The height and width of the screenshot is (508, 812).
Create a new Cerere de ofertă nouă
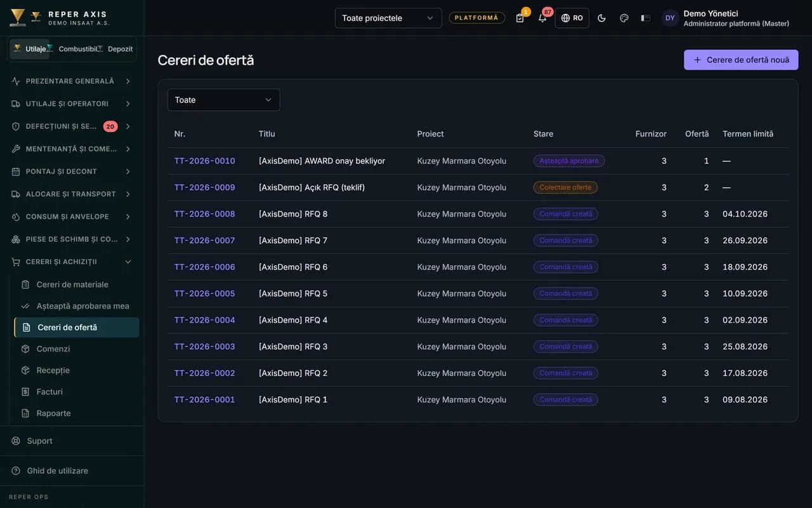[741, 60]
